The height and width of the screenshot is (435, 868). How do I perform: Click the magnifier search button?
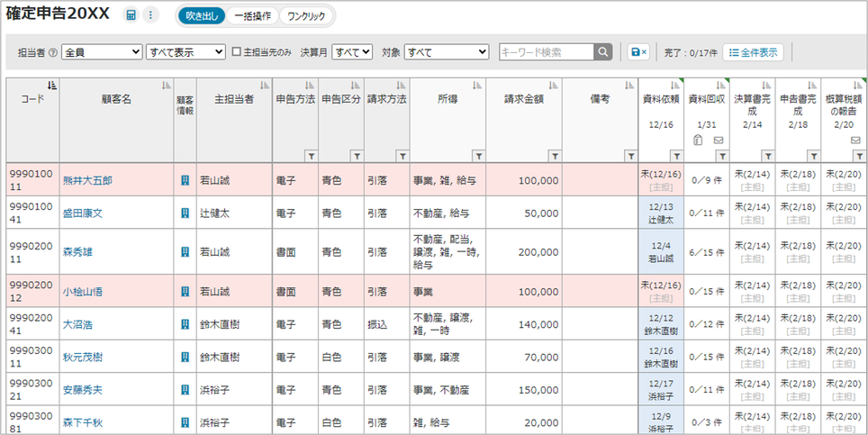point(603,52)
